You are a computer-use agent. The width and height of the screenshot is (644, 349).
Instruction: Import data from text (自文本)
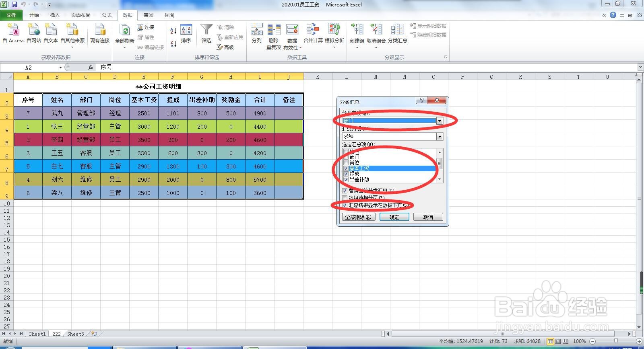click(51, 33)
